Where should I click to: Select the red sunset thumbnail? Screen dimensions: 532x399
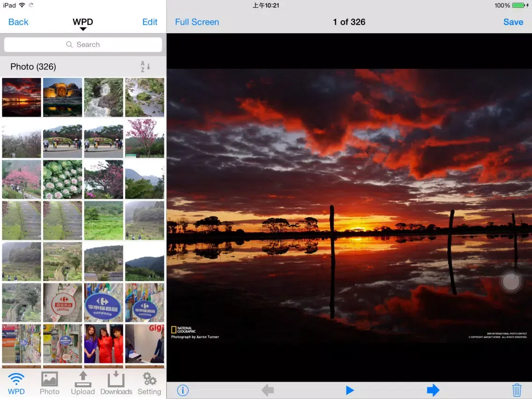pyautogui.click(x=22, y=97)
